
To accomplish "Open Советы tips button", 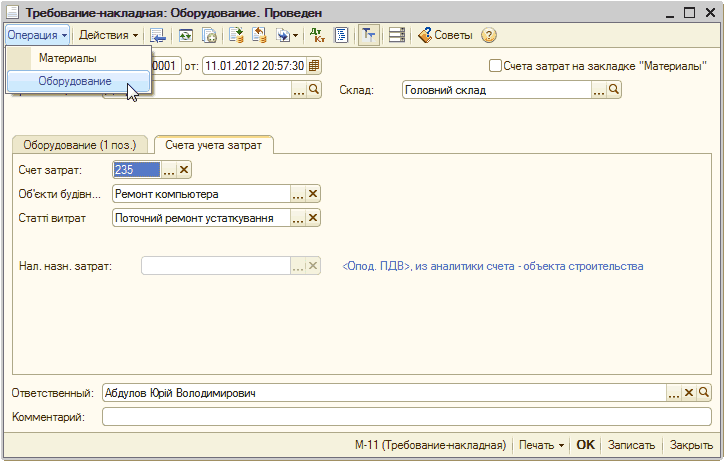I will [445, 35].
